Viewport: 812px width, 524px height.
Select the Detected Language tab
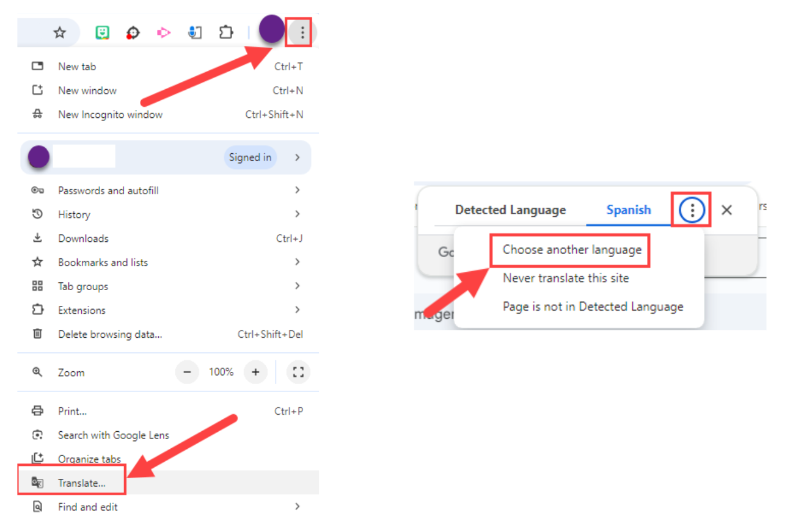coord(510,209)
